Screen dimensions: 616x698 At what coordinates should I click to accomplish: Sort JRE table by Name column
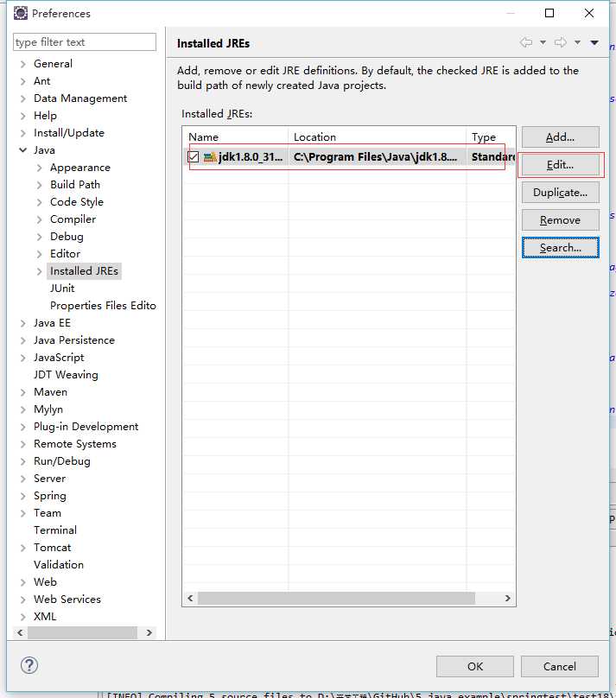click(x=236, y=137)
